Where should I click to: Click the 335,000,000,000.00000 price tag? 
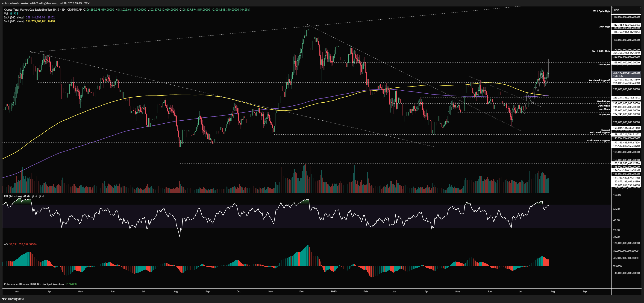tap(626, 62)
